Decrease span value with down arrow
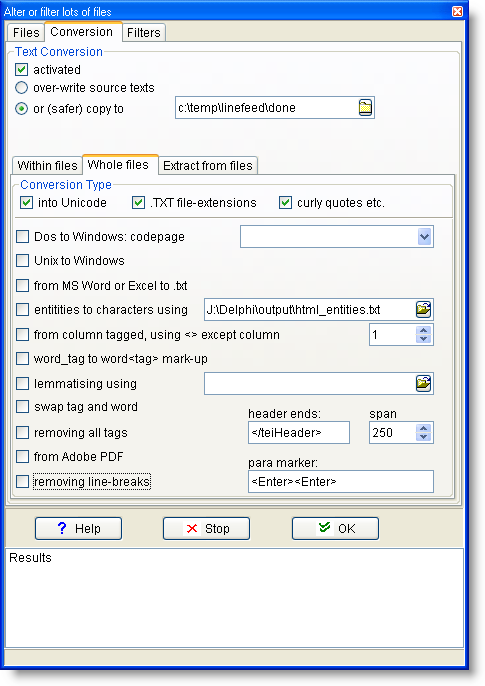Image resolution: width=485 pixels, height=686 pixels. coord(423,437)
